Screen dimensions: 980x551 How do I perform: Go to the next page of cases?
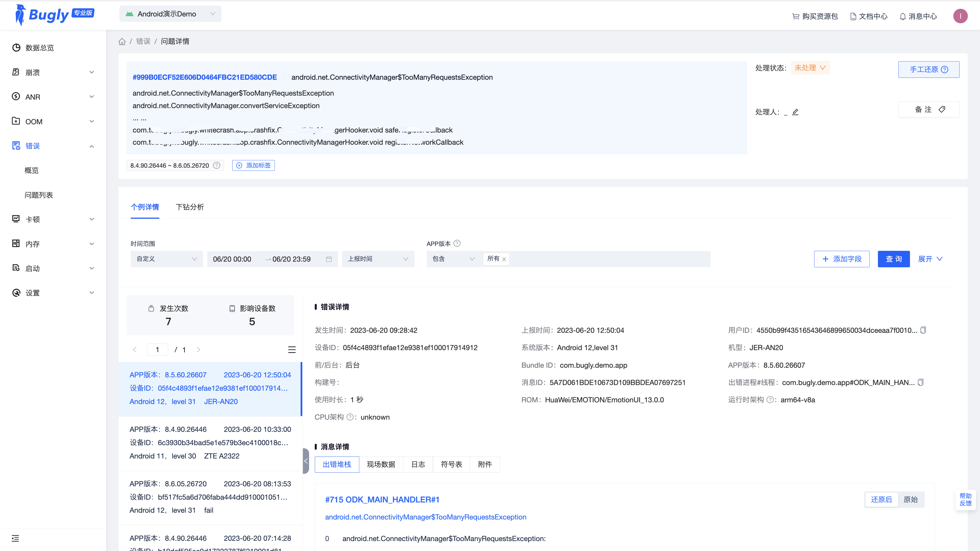pos(198,349)
